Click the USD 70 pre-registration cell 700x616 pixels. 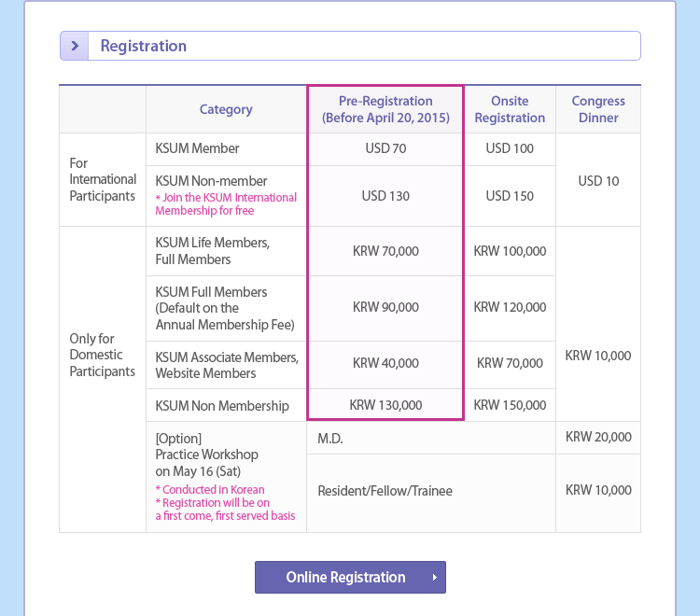[x=385, y=148]
